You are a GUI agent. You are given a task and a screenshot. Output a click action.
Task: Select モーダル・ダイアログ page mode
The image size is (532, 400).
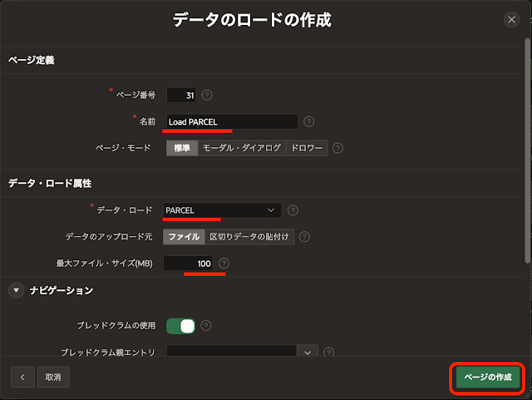(242, 148)
